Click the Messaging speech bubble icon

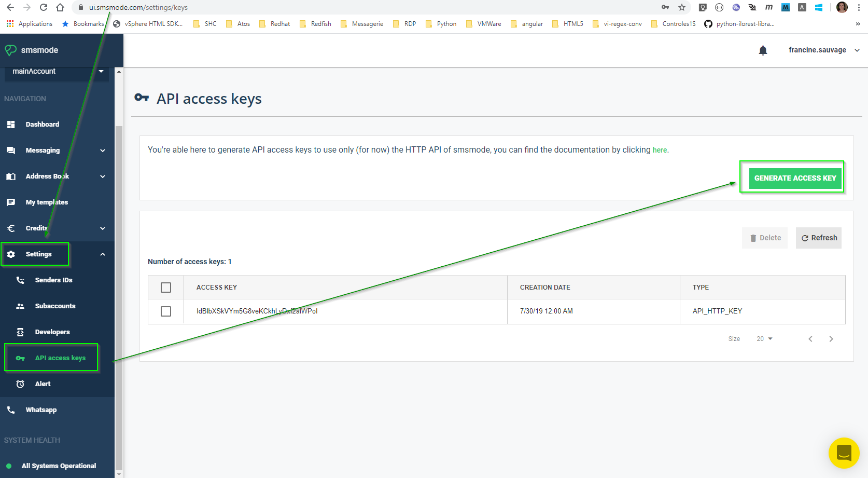click(11, 151)
